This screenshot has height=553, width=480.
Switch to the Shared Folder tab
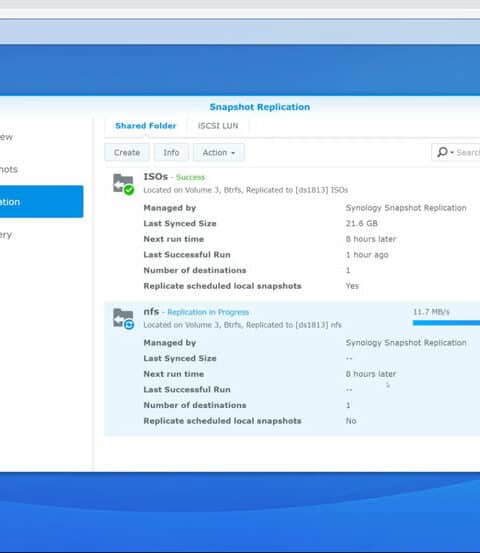pyautogui.click(x=145, y=126)
